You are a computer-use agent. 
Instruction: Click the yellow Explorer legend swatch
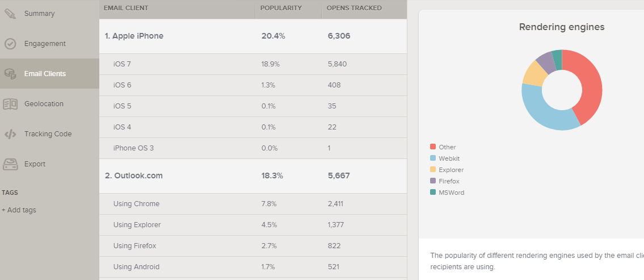(x=433, y=169)
